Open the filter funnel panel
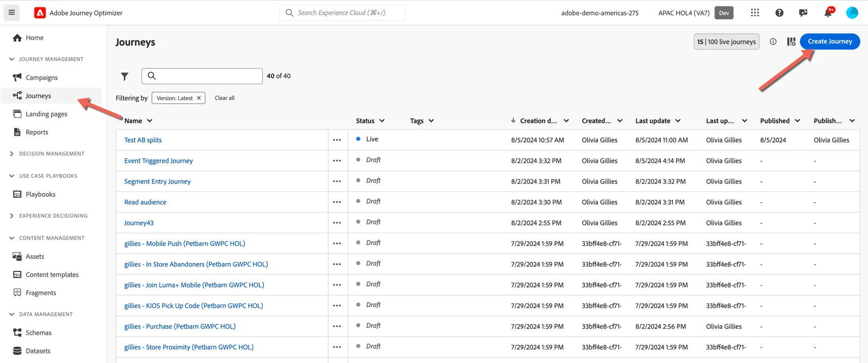Image resolution: width=868 pixels, height=363 pixels. click(125, 76)
